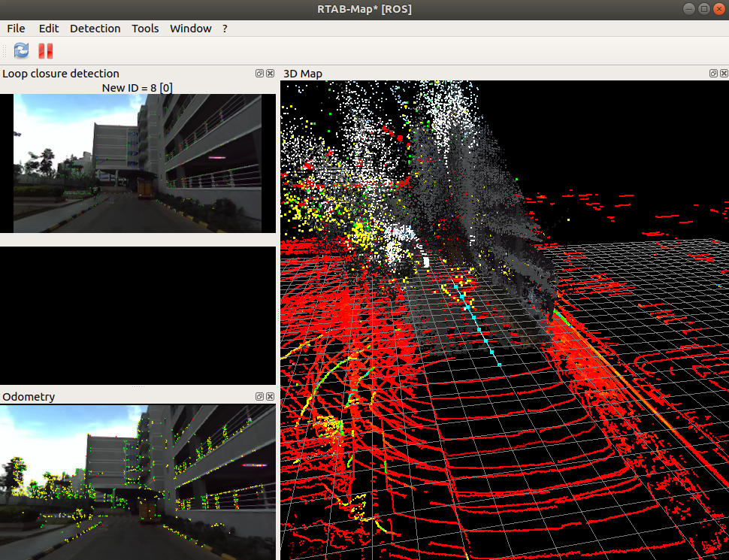
Task: Open the Edit menu
Action: click(49, 29)
